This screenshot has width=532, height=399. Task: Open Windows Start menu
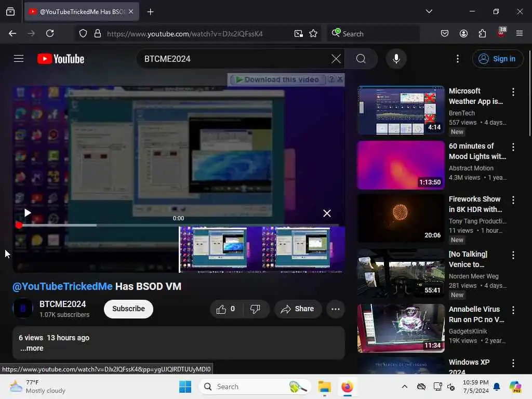[185, 387]
